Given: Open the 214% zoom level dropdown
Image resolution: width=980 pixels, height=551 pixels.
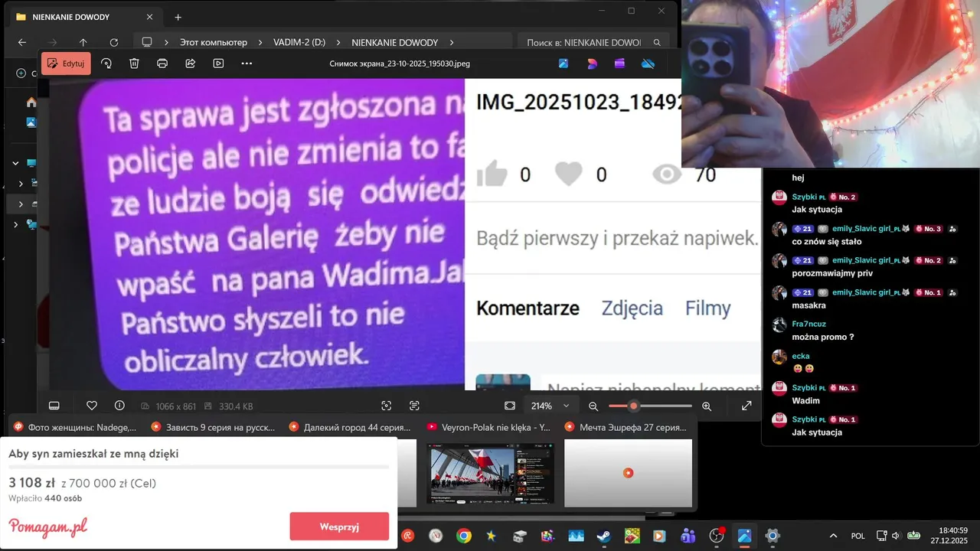Looking at the screenshot, I should pyautogui.click(x=550, y=406).
